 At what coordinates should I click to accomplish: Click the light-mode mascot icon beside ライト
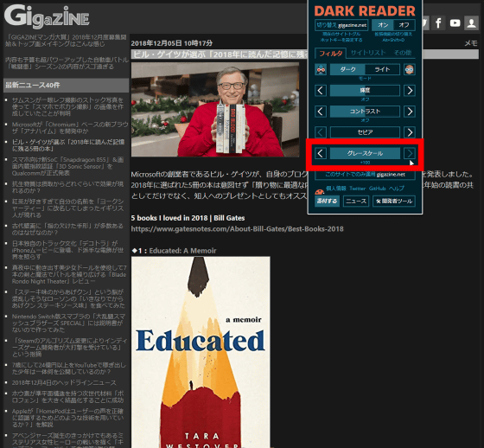pos(410,69)
